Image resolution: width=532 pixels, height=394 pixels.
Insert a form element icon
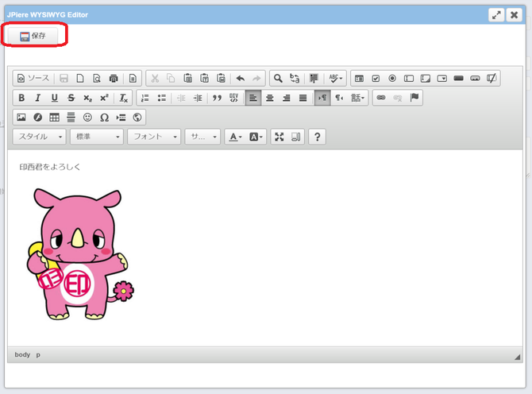pyautogui.click(x=359, y=79)
